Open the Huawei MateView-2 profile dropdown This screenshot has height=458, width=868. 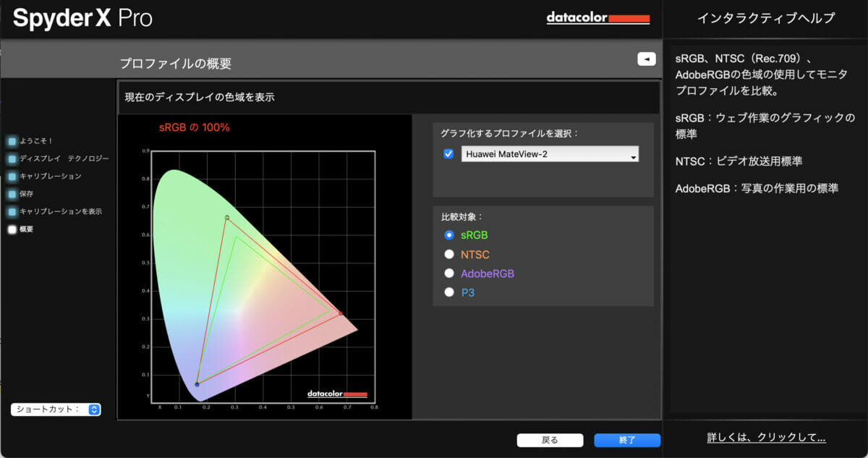pos(550,153)
